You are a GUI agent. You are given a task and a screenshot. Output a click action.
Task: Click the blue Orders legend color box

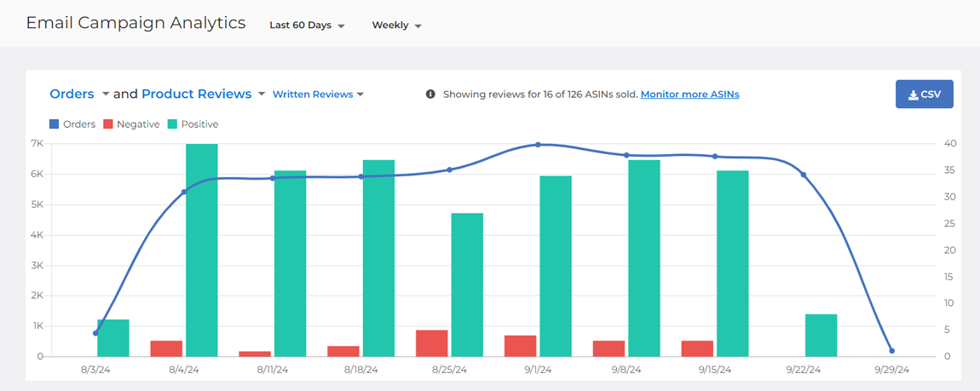(55, 124)
